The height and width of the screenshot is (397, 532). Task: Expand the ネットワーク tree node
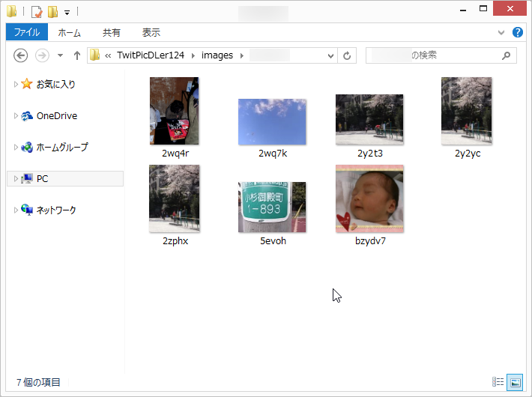(16, 210)
